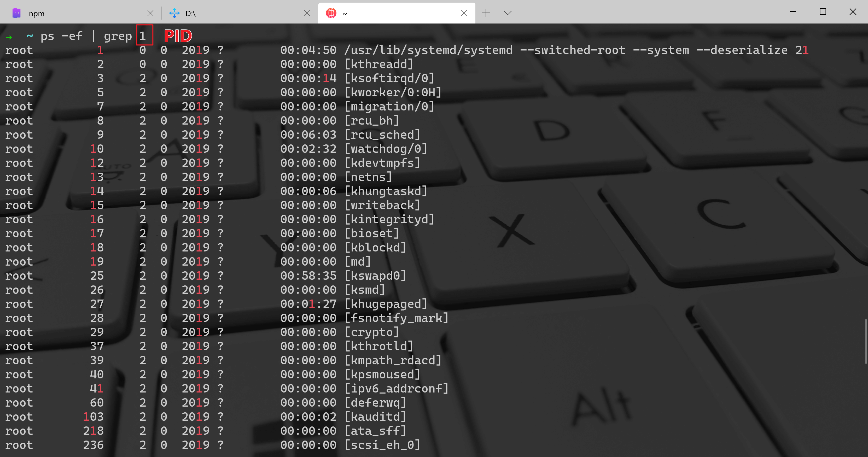Click the ps -ef grep command text
The image size is (868, 457).
click(x=86, y=36)
